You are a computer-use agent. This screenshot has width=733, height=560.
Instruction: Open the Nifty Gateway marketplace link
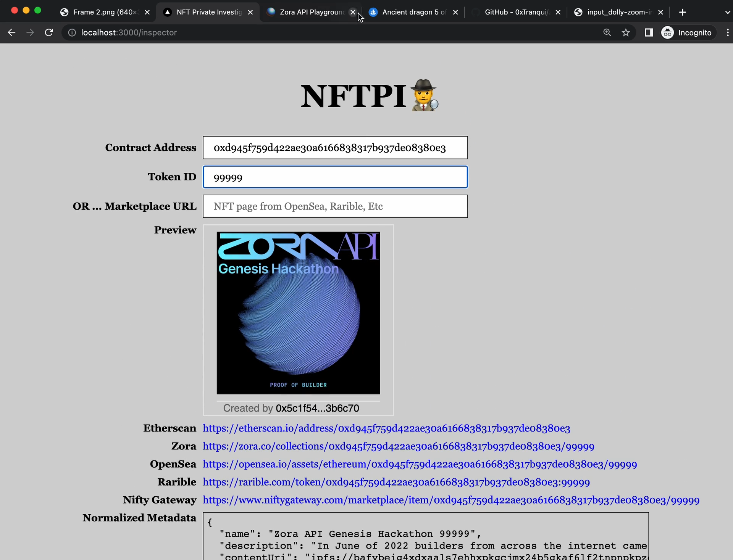[x=451, y=500]
